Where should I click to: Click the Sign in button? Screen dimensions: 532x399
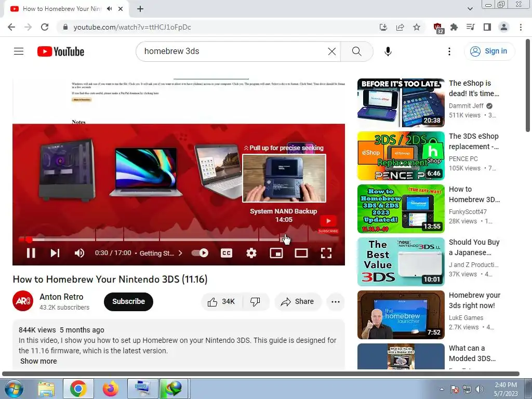(489, 51)
